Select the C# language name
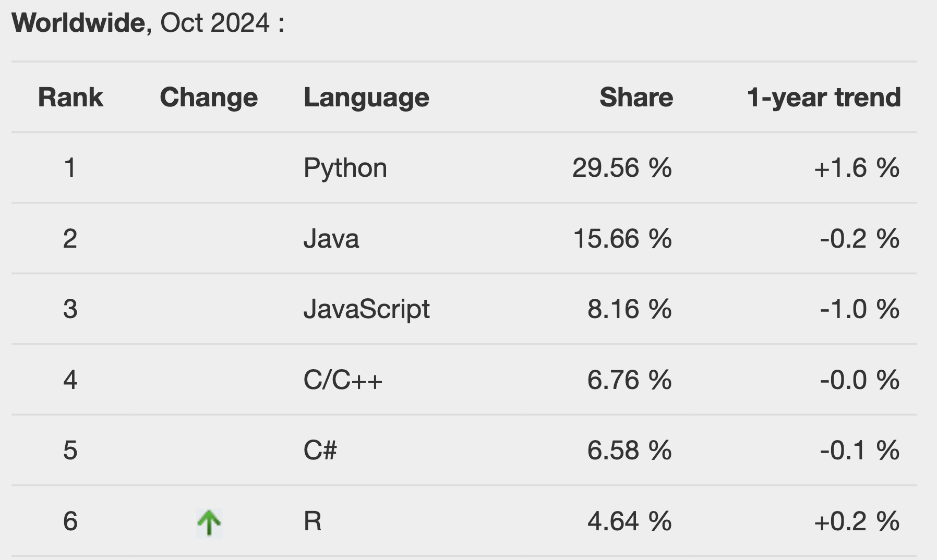937x560 pixels. [x=320, y=451]
